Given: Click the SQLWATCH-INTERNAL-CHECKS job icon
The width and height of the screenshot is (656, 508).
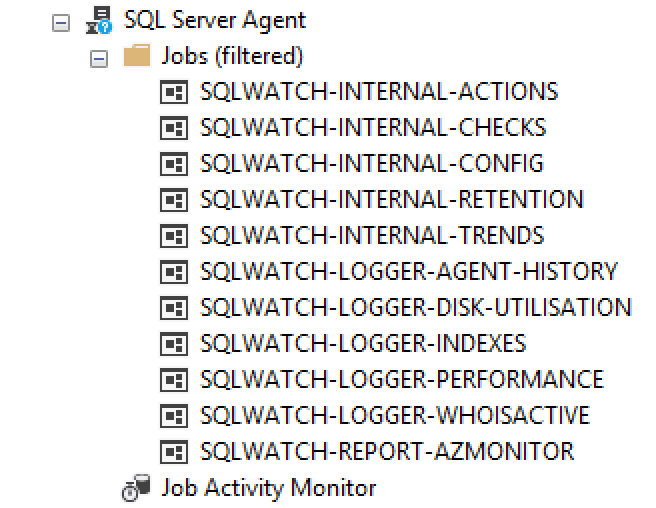Looking at the screenshot, I should point(174,128).
